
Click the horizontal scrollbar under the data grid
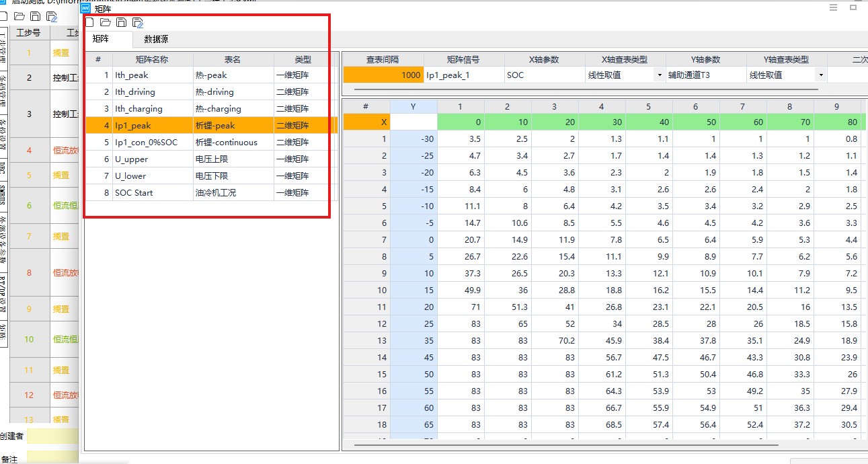pos(565,444)
